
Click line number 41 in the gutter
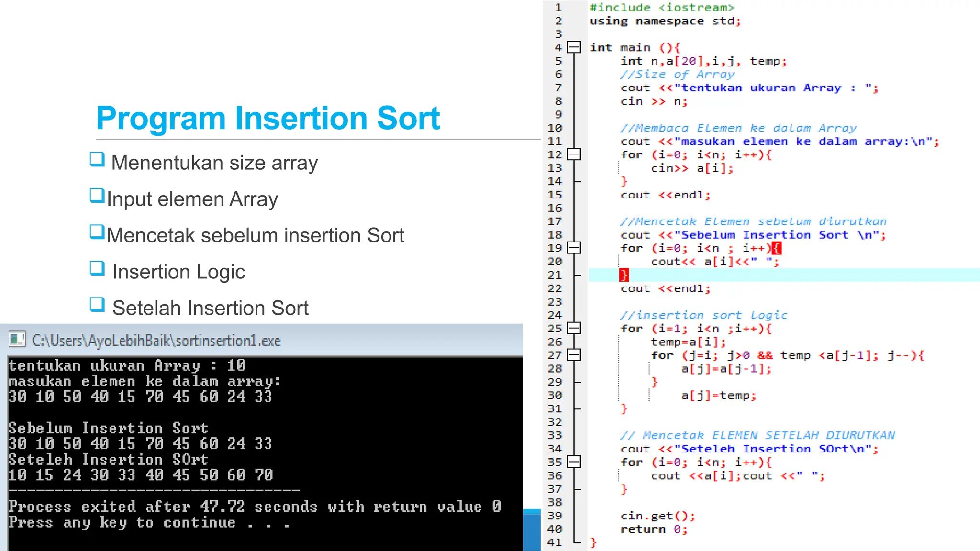point(554,542)
